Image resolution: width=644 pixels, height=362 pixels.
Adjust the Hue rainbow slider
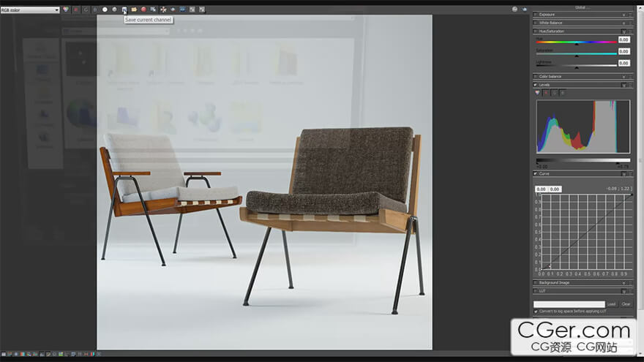[x=576, y=42]
